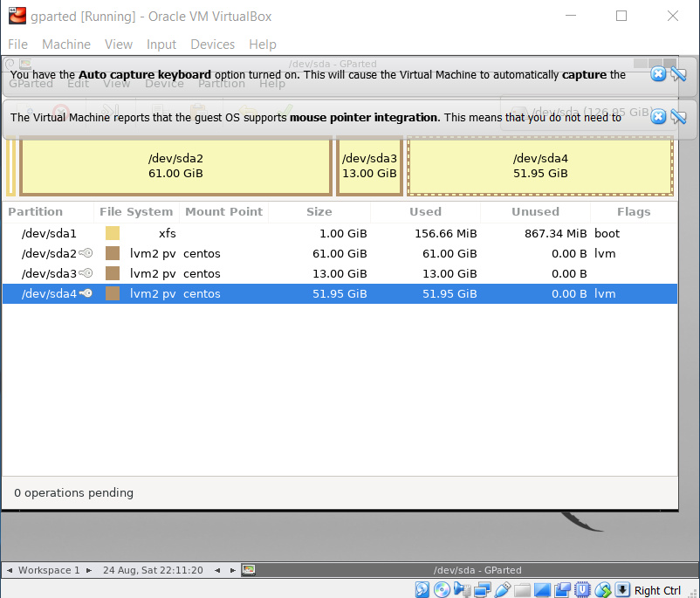Click the previous window arrow in taskbar
Screen dimensions: 700x598
pyautogui.click(x=217, y=570)
